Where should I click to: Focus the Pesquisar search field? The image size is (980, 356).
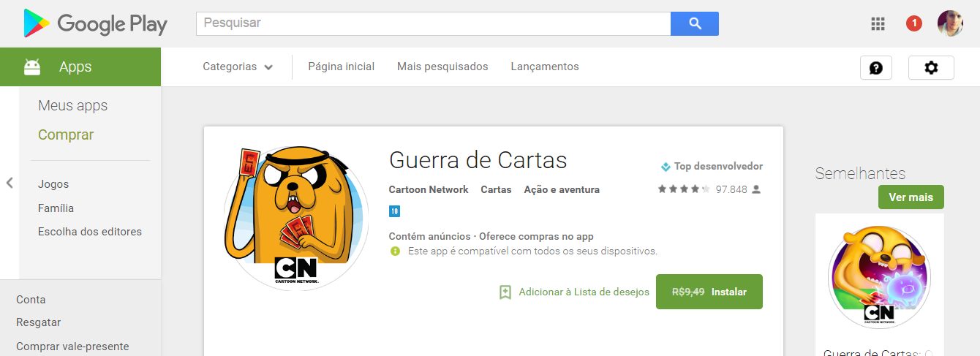433,23
